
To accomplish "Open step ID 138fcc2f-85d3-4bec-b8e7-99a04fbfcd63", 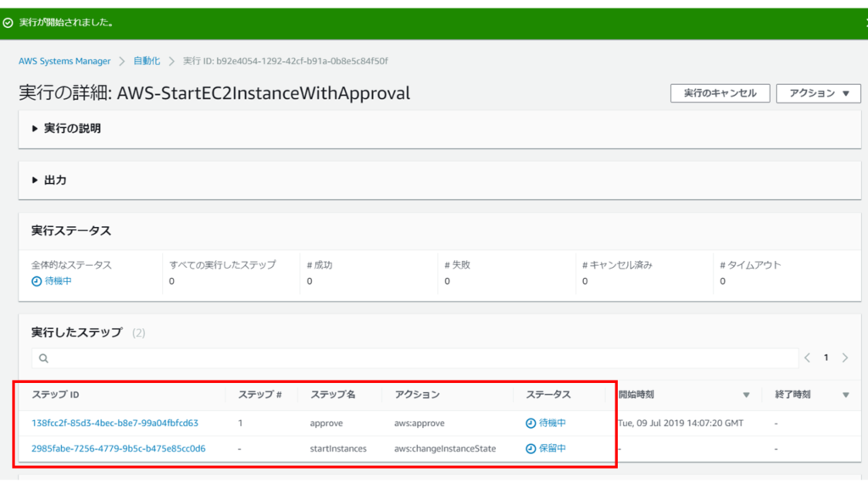I will click(114, 423).
